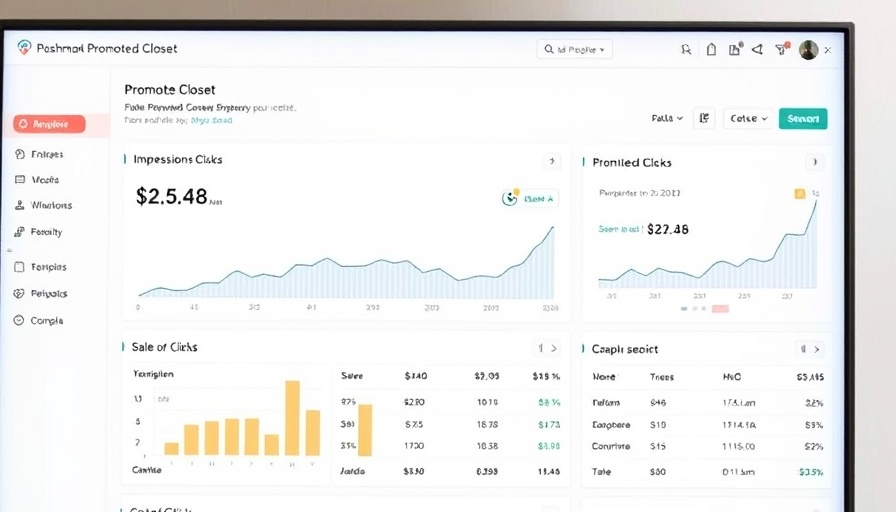The image size is (896, 512).
Task: Click the previous page control in Caaph seoict
Action: coord(803,349)
